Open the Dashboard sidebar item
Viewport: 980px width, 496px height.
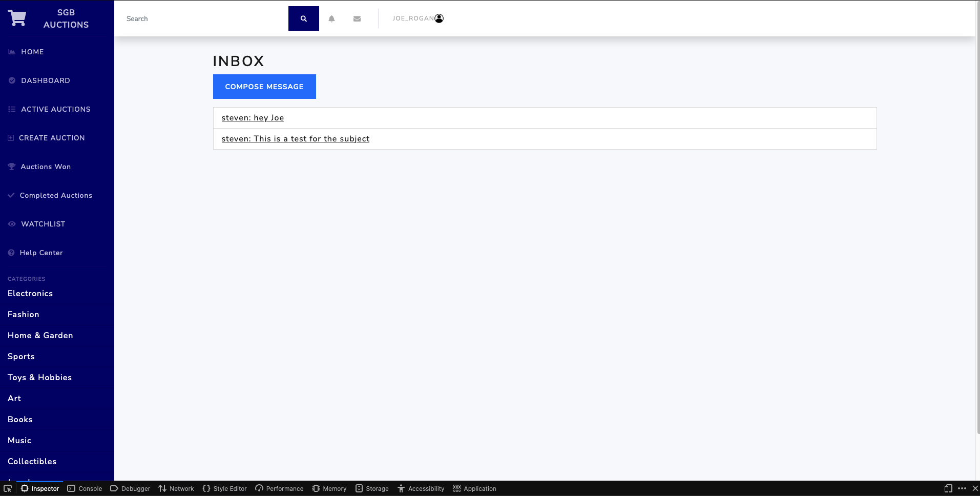point(46,80)
